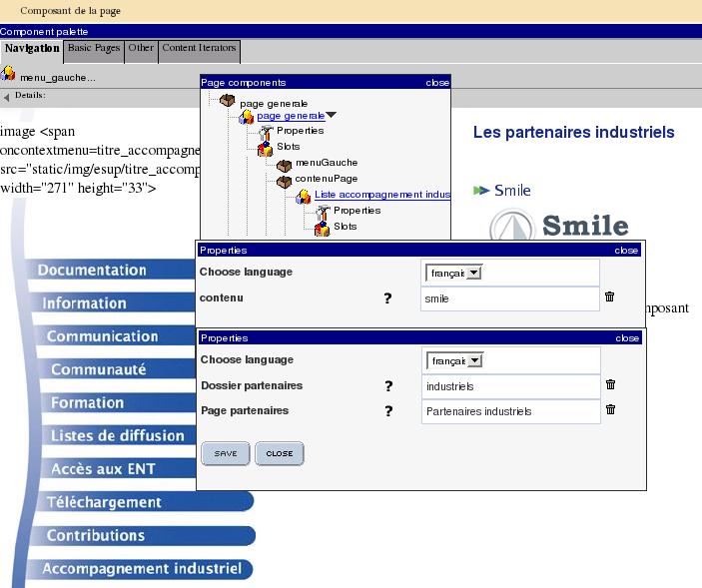Show help for Dossier partenaires field
Viewport: 702px width, 588px height.
pos(387,386)
